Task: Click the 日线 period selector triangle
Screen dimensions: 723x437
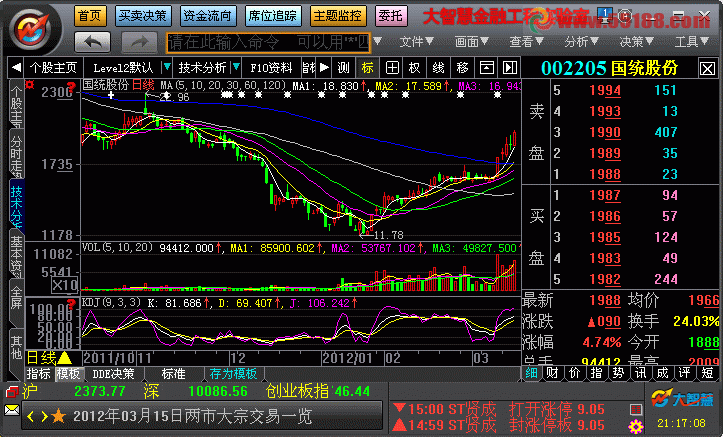Action: pyautogui.click(x=65, y=358)
